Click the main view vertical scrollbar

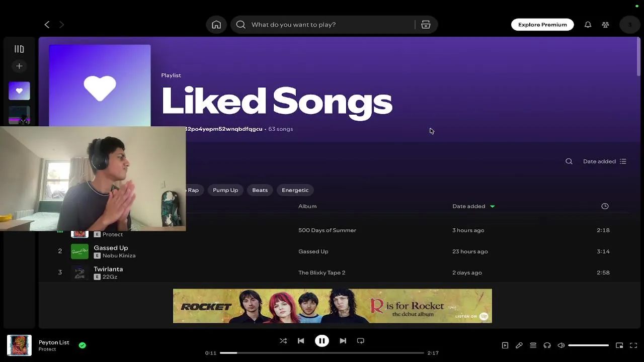pyautogui.click(x=638, y=58)
